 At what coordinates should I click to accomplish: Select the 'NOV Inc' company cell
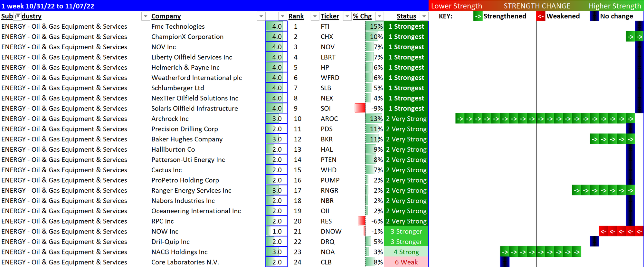pos(164,47)
